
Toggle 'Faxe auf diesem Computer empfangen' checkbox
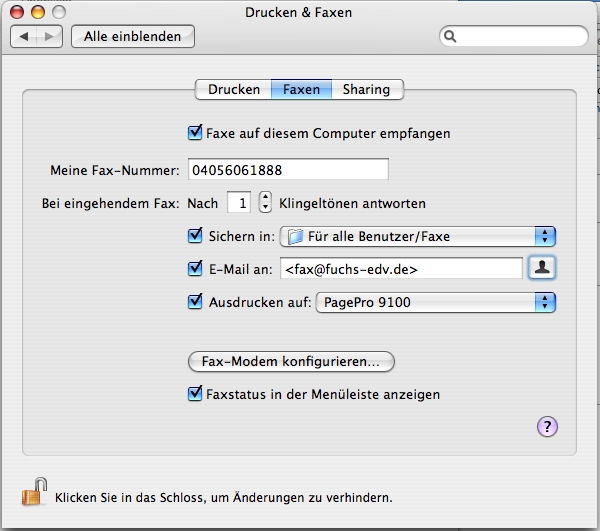point(195,132)
